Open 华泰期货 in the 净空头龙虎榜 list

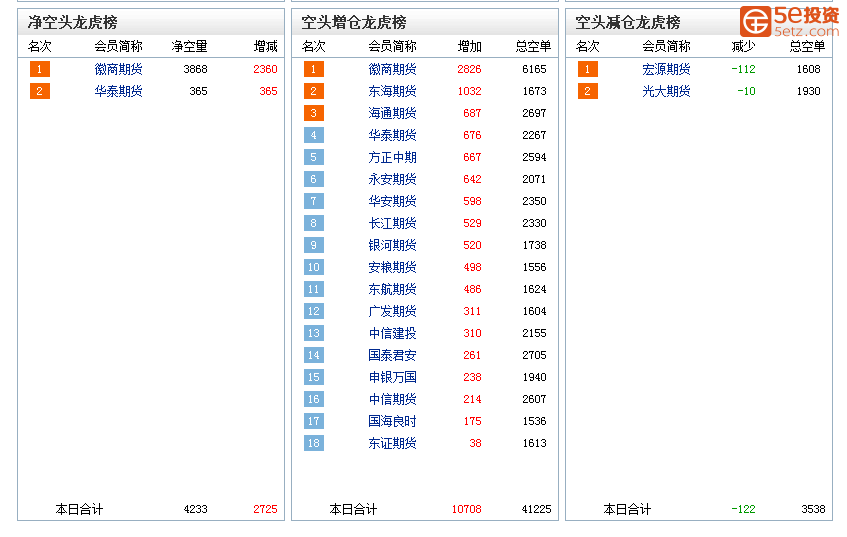(118, 91)
